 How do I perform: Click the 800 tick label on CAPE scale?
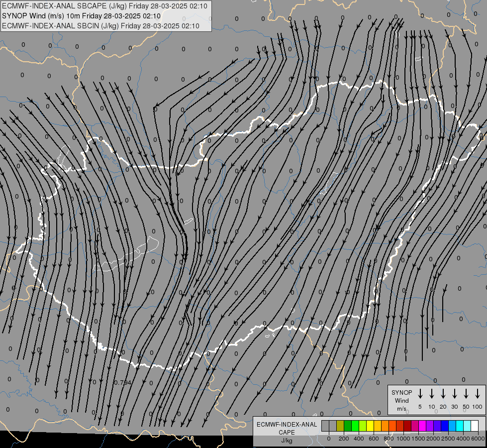(x=389, y=439)
